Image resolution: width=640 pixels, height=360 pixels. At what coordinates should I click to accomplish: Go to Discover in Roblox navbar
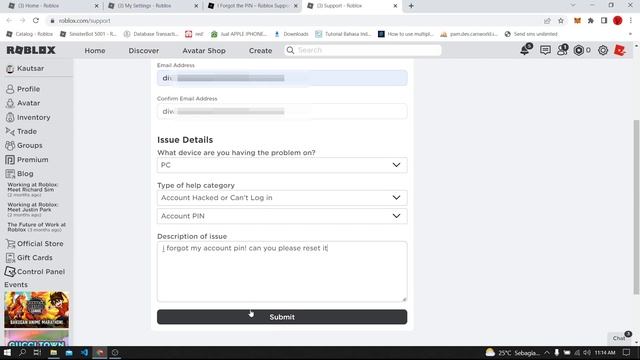pos(144,51)
